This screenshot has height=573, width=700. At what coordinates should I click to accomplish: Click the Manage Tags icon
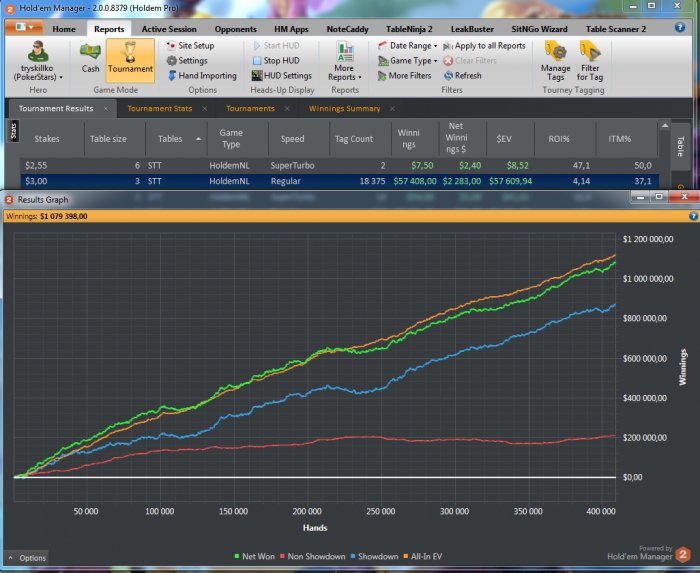pyautogui.click(x=555, y=58)
